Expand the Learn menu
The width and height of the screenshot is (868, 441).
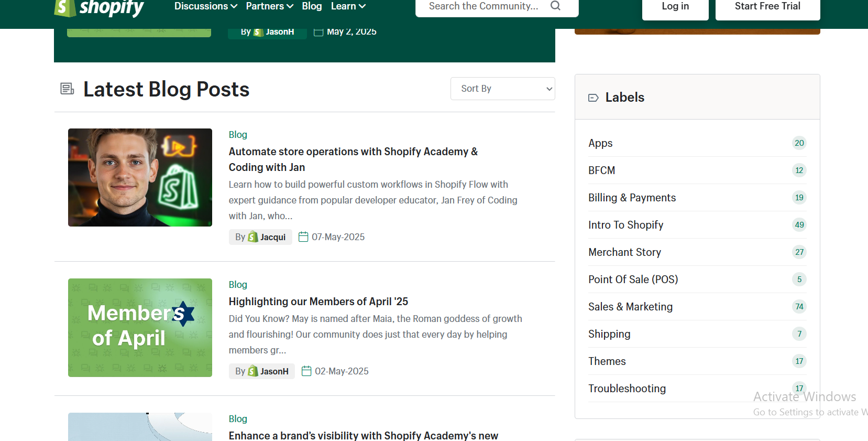348,6
